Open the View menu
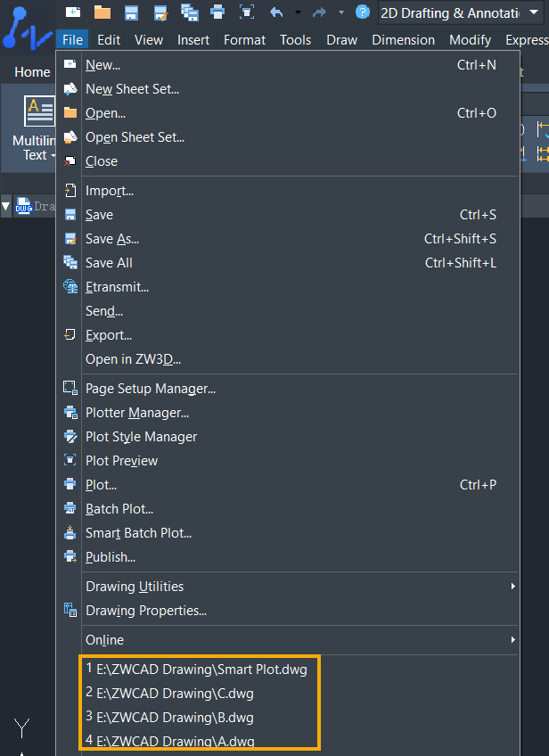 click(149, 39)
